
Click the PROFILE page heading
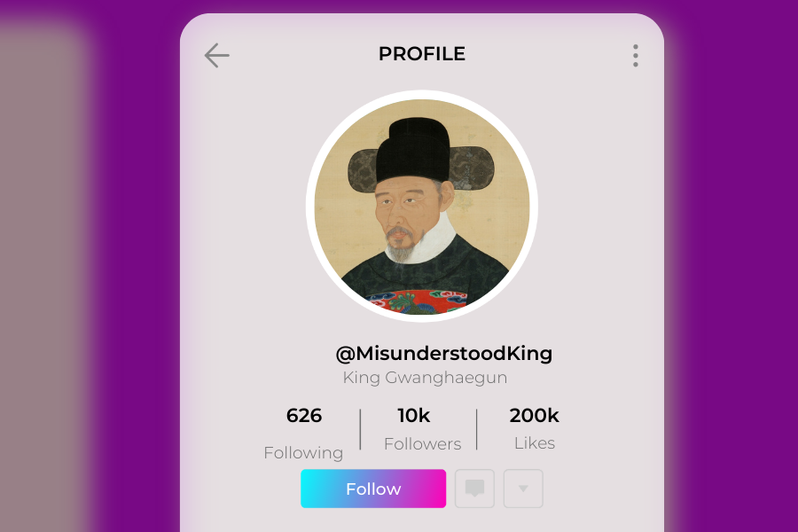(x=422, y=54)
